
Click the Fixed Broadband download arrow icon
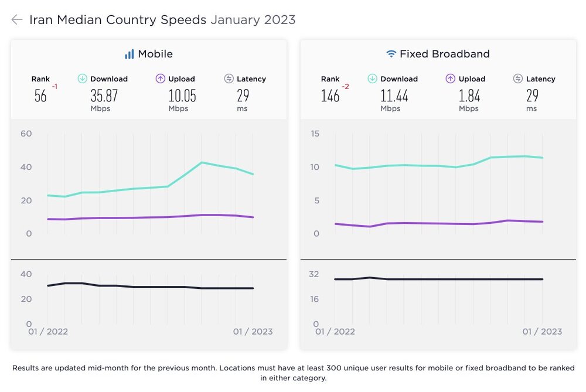coord(373,79)
